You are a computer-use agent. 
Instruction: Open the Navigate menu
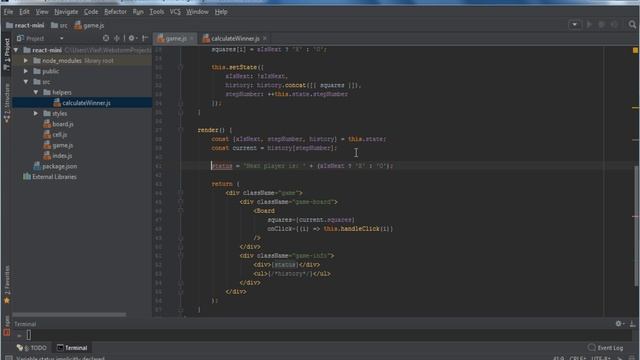tap(66, 12)
